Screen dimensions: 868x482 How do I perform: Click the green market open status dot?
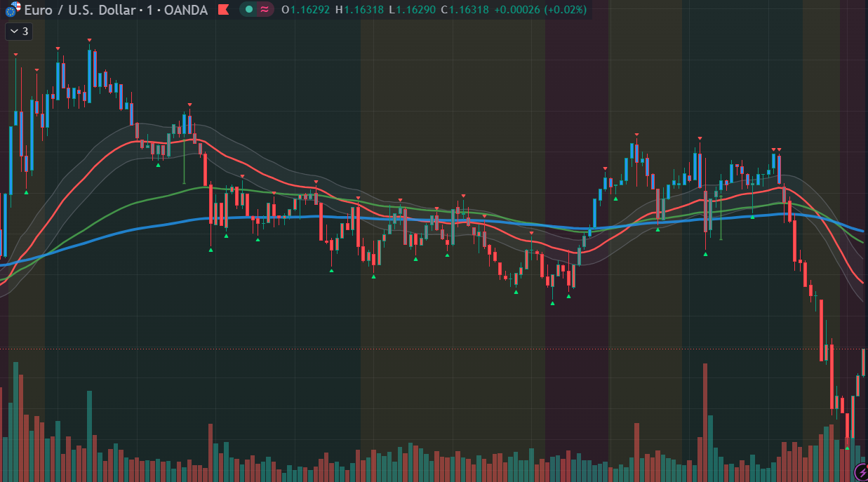[248, 10]
